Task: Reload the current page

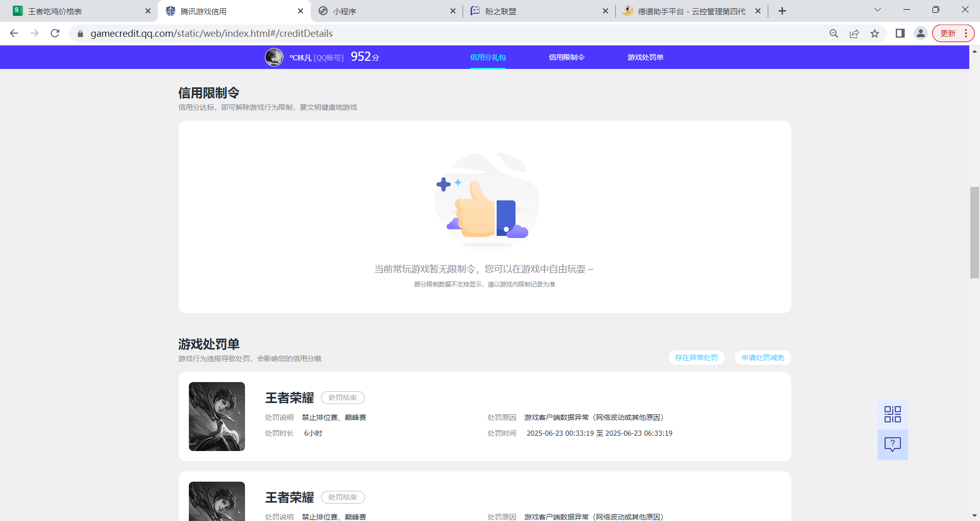Action: [x=55, y=33]
